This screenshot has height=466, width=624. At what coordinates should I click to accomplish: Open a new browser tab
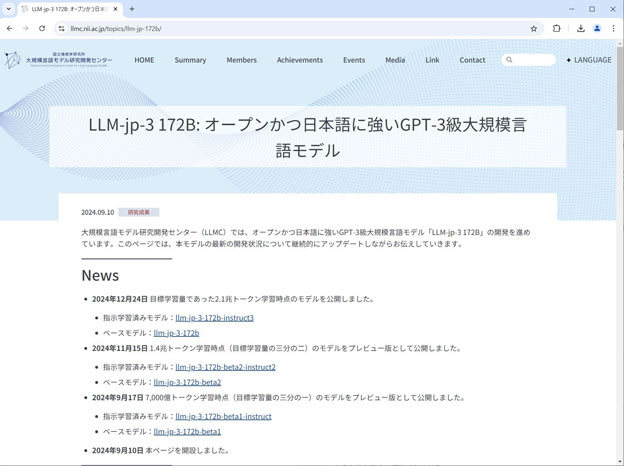click(x=132, y=9)
